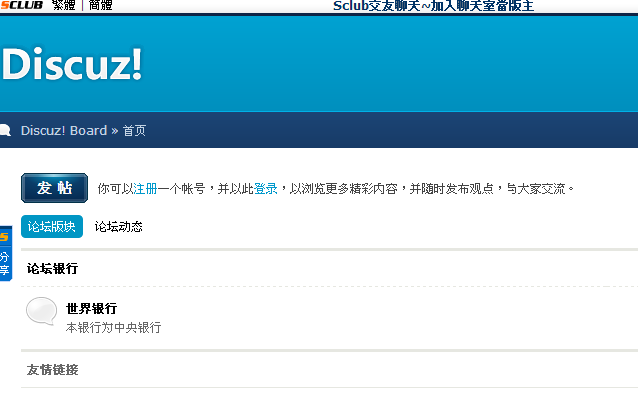Open 首页 in the breadcrumb
The height and width of the screenshot is (395, 638).
(134, 131)
